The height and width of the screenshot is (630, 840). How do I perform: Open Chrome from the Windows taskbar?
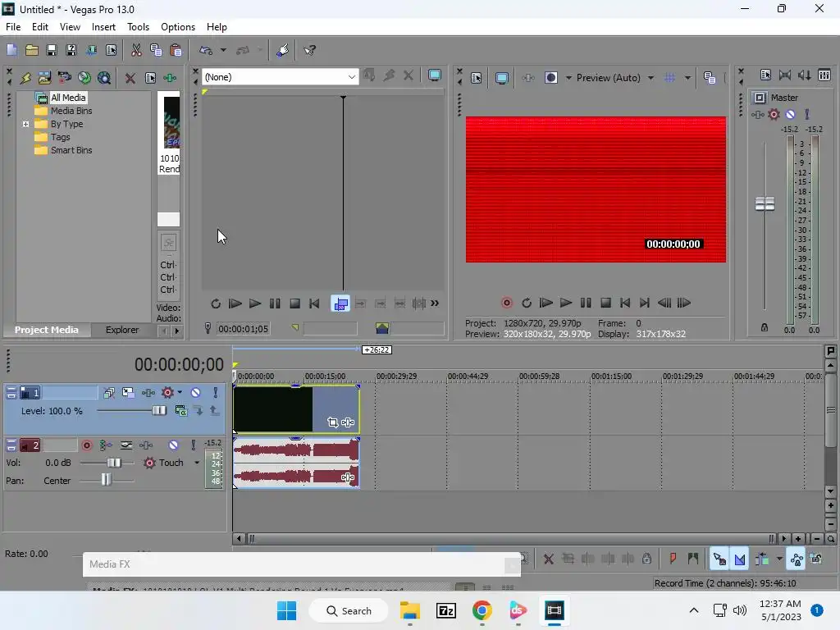click(482, 610)
